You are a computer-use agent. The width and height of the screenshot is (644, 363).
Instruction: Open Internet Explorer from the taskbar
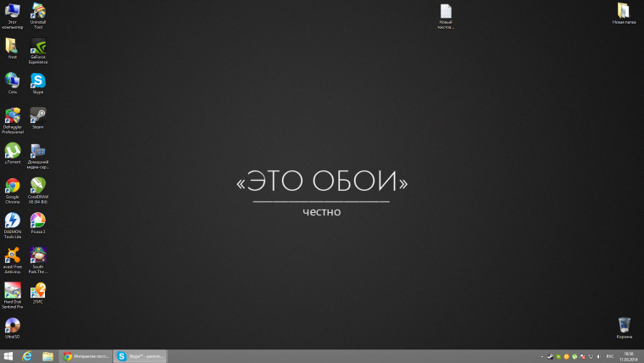click(27, 356)
